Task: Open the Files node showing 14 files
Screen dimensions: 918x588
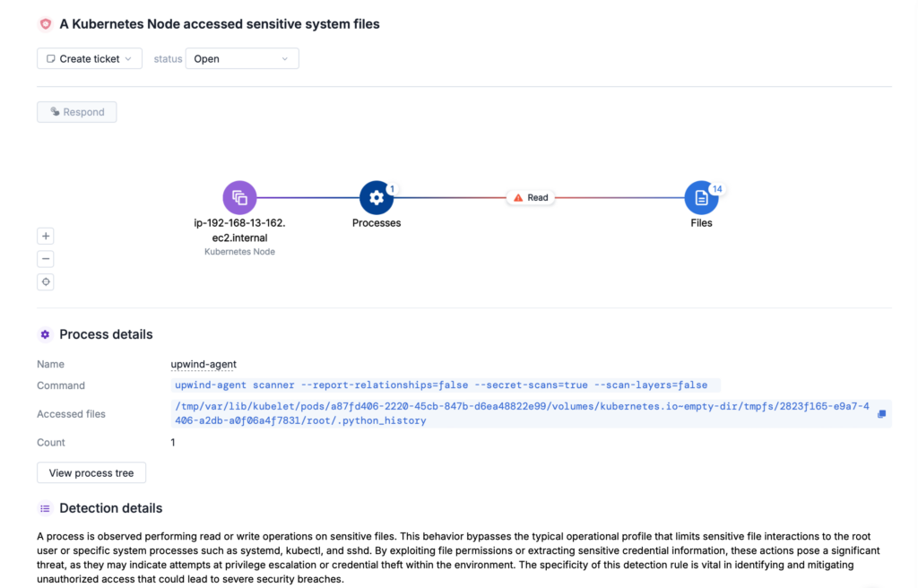Action: 702,197
